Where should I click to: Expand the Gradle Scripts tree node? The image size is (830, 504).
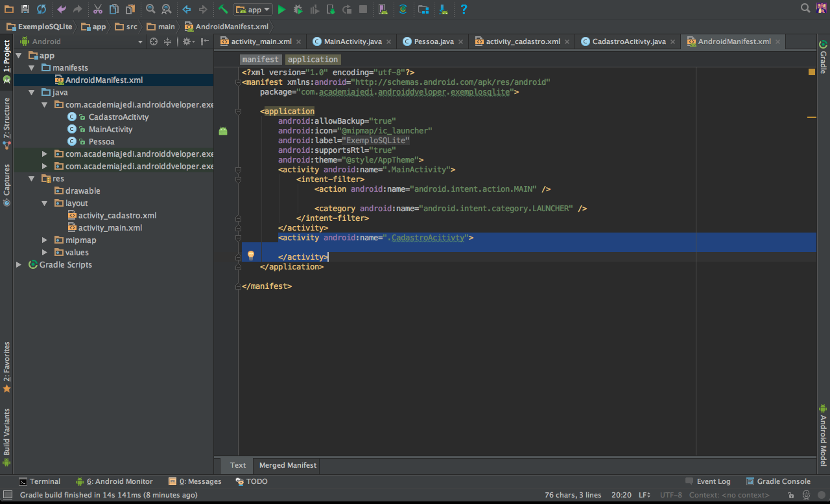pos(19,265)
